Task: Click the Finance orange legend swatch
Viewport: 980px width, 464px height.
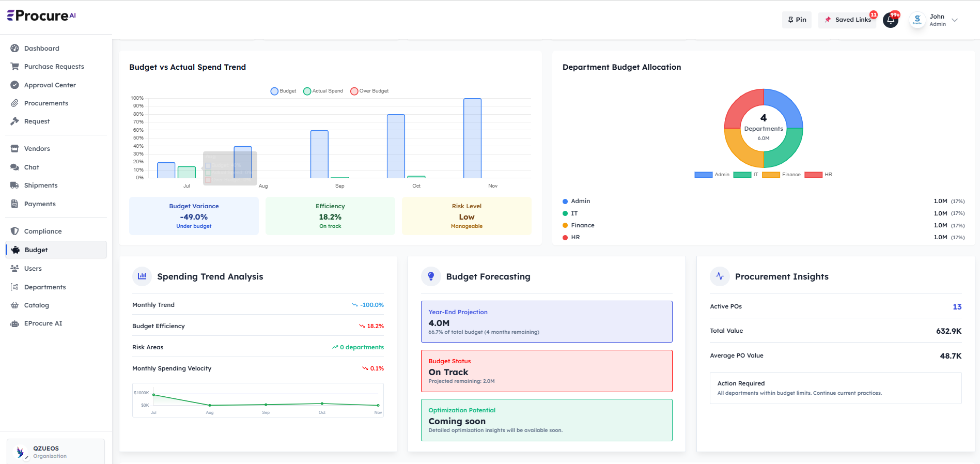Action: pyautogui.click(x=771, y=175)
